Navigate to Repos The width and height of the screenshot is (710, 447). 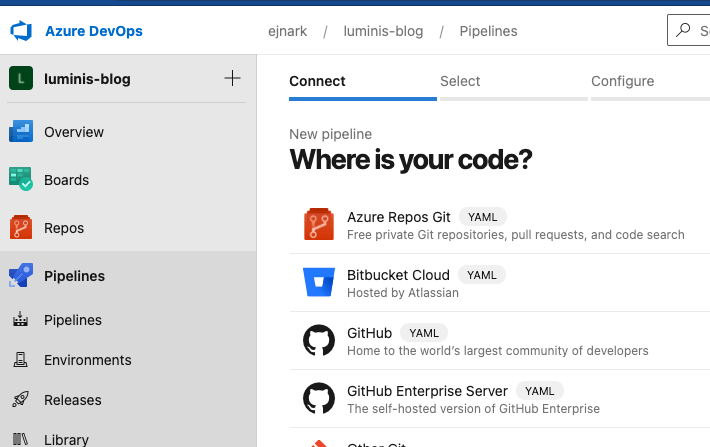(64, 228)
